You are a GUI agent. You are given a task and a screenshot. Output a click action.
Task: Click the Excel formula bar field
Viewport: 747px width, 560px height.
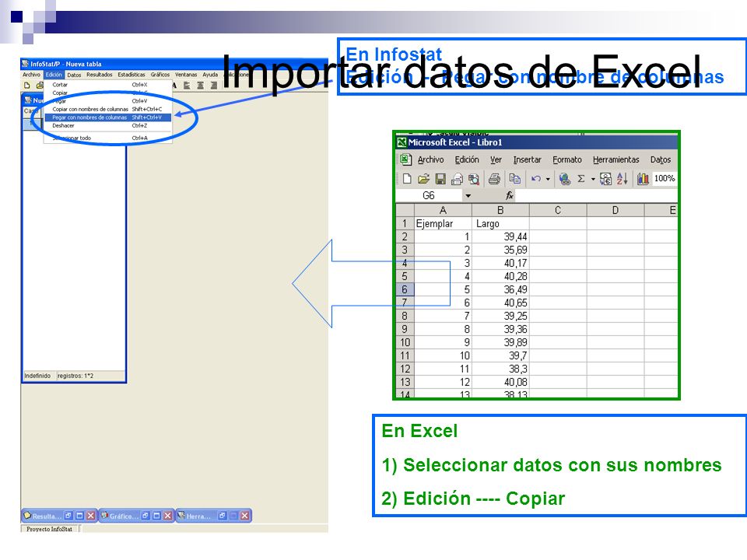(596, 196)
